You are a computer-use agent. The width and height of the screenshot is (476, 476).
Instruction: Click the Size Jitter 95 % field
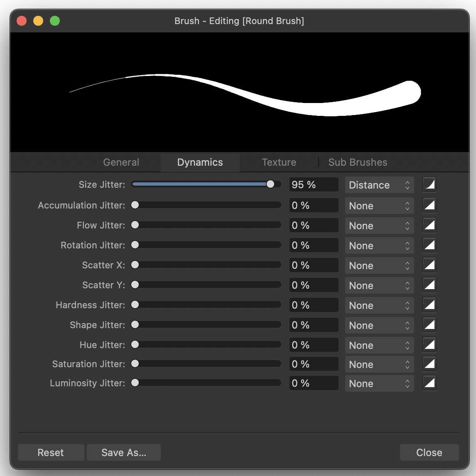pyautogui.click(x=314, y=184)
